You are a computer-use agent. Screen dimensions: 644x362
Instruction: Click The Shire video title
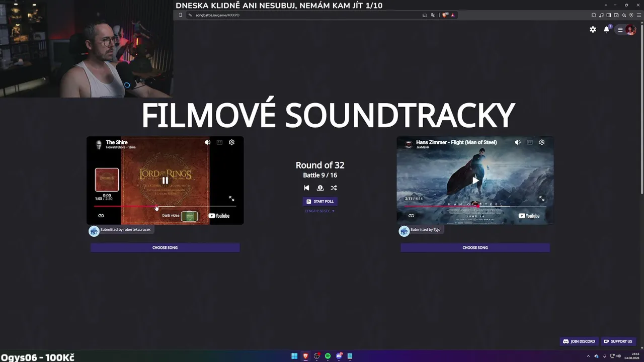click(x=117, y=142)
